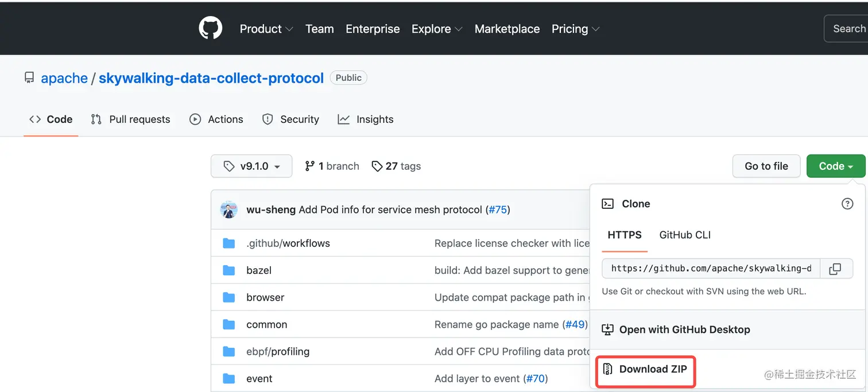The image size is (868, 392).
Task: Open the Explore navigation dropdown
Action: (437, 29)
